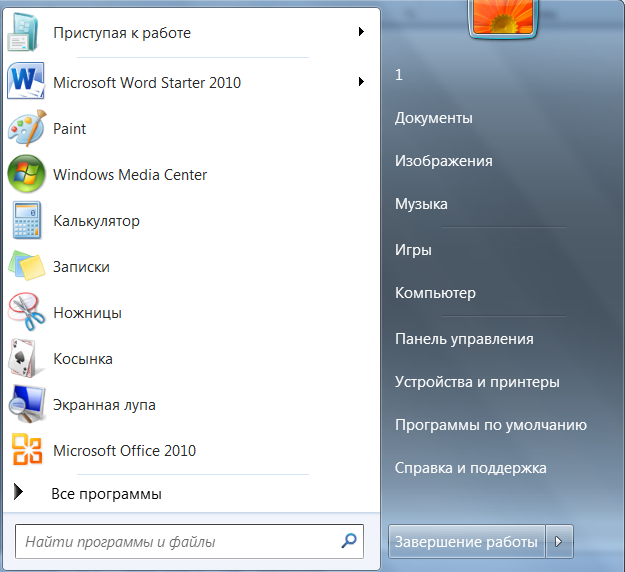The height and width of the screenshot is (572, 625).
Task: Click the Windows Media Center icon
Action: pyautogui.click(x=26, y=174)
